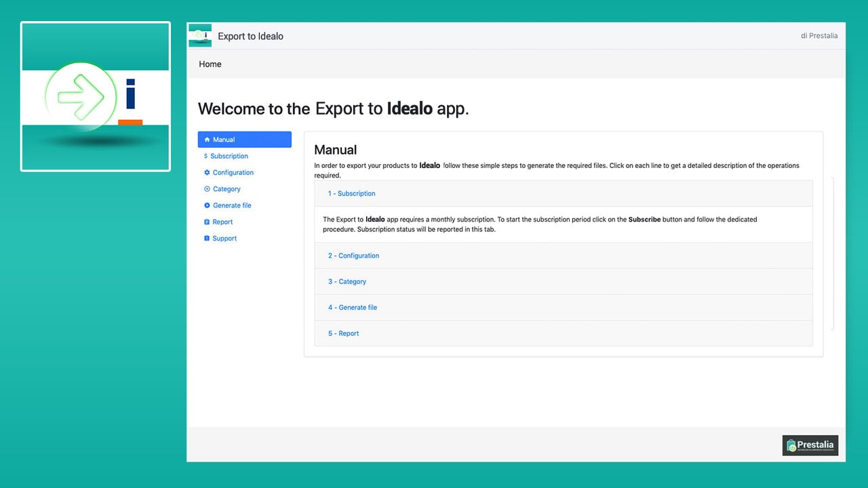Click the 'di Prestalia' text in header
Image resolution: width=868 pixels, height=488 pixels.
[819, 36]
